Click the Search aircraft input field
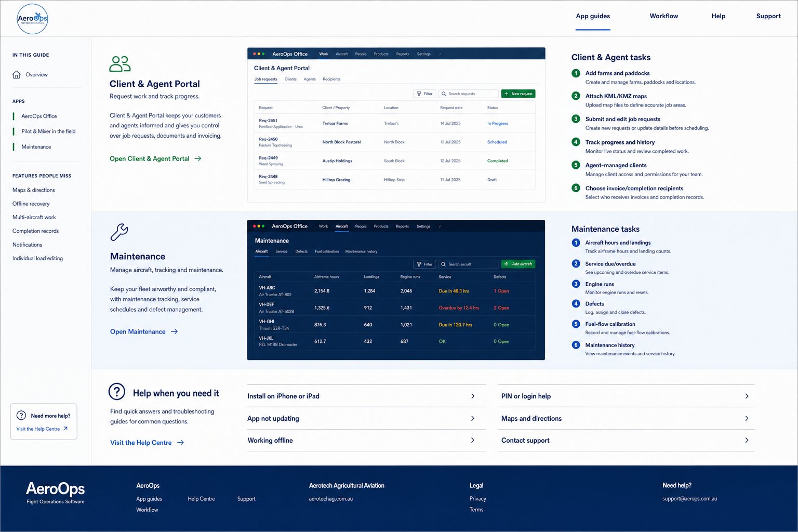 [x=468, y=264]
